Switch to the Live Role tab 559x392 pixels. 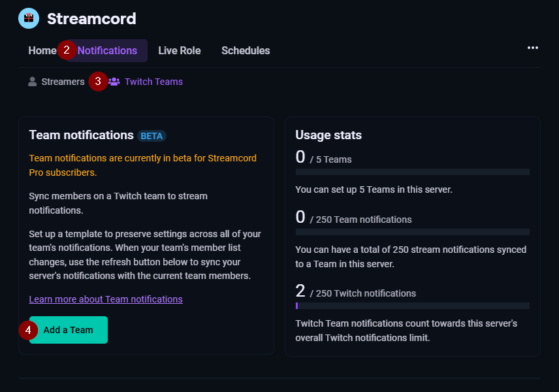(179, 50)
